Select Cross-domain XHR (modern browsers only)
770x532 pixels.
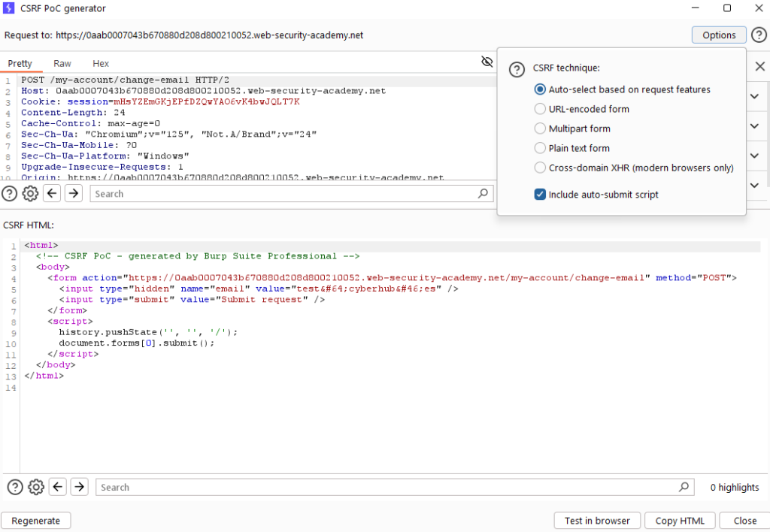click(x=634, y=168)
